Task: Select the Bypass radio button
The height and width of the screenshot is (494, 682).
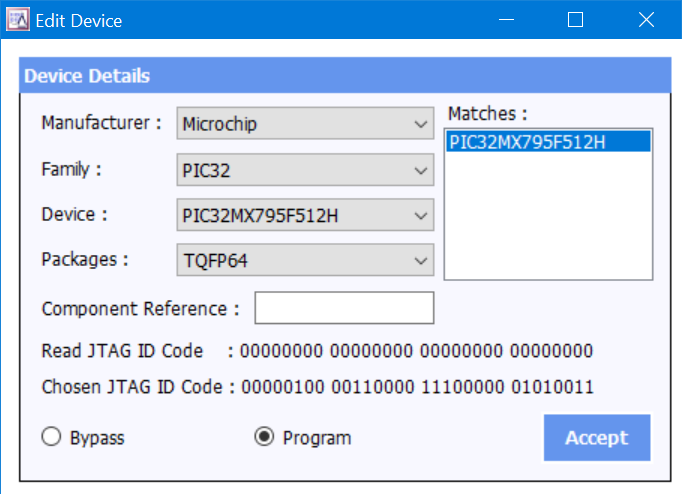Action: pos(50,438)
